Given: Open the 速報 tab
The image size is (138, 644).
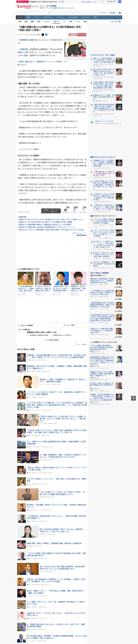Looking at the screenshot, I should pos(28,17).
